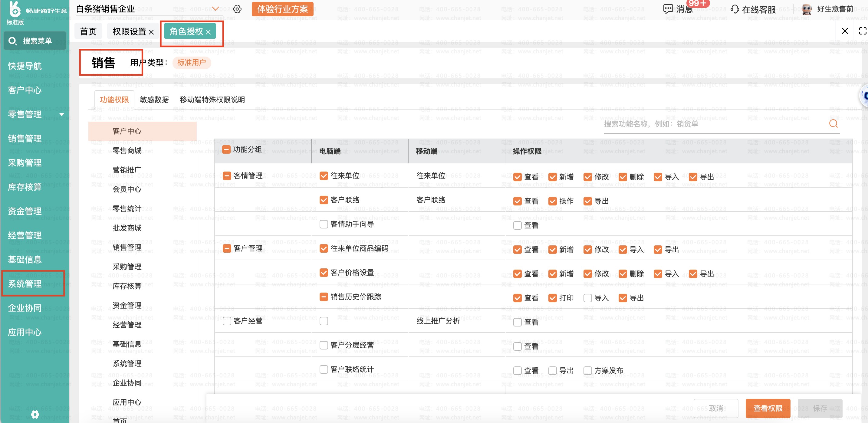Click the user avatar icon at top right
The width and height of the screenshot is (868, 423).
807,9
